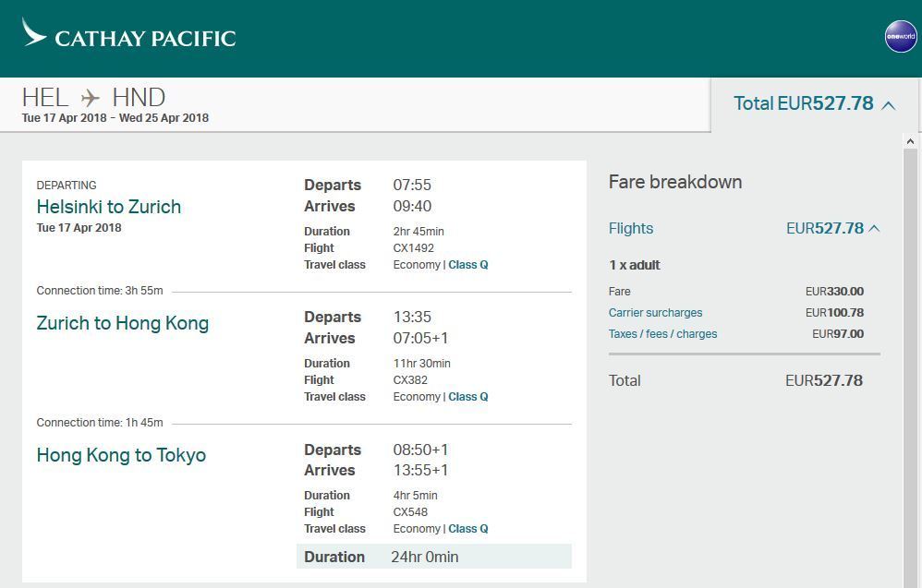
Task: Click the scrollbar up arrow
Action: [910, 141]
